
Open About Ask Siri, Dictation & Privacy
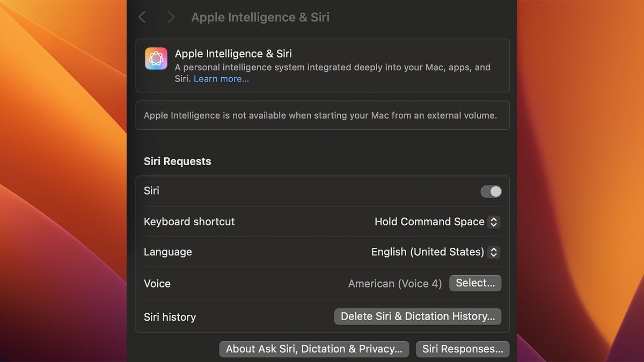[x=314, y=349]
